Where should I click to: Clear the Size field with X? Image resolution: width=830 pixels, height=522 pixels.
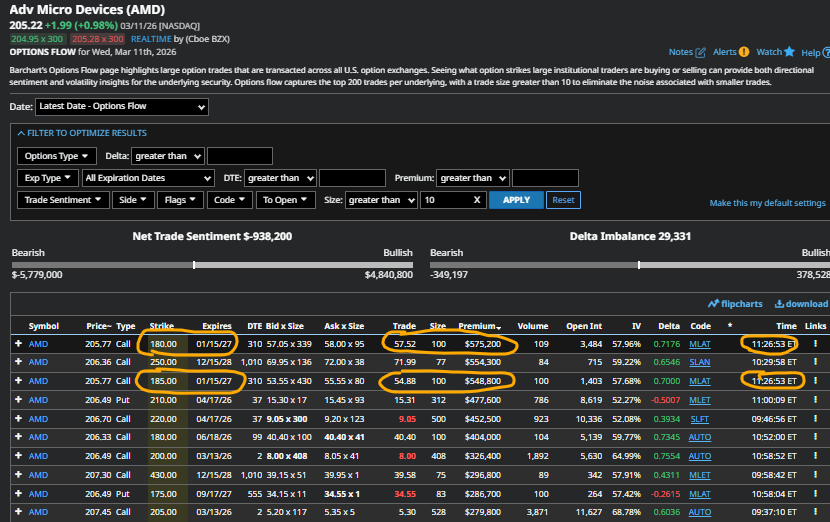point(477,200)
